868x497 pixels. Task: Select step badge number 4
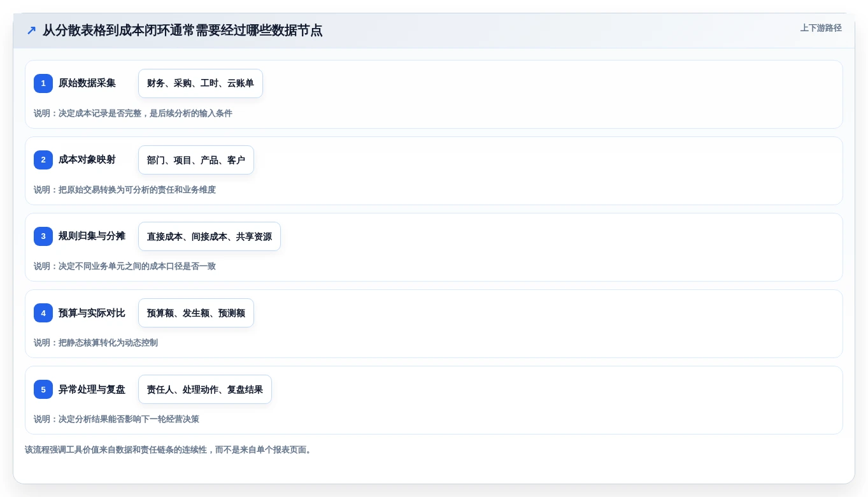click(x=43, y=313)
